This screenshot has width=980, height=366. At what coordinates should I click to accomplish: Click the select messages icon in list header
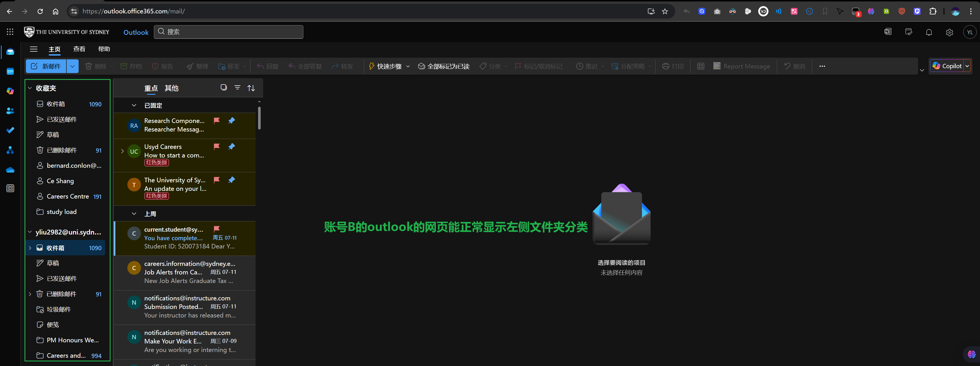[224, 88]
